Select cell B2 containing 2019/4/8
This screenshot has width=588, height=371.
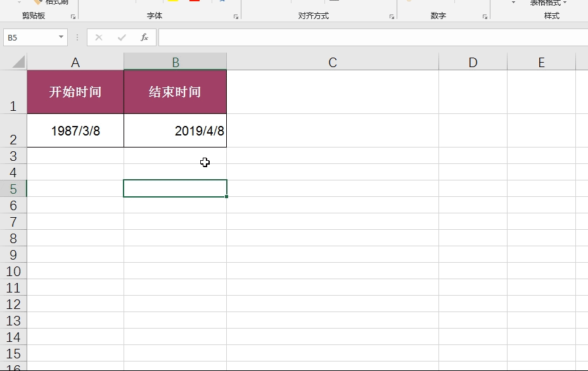click(175, 131)
